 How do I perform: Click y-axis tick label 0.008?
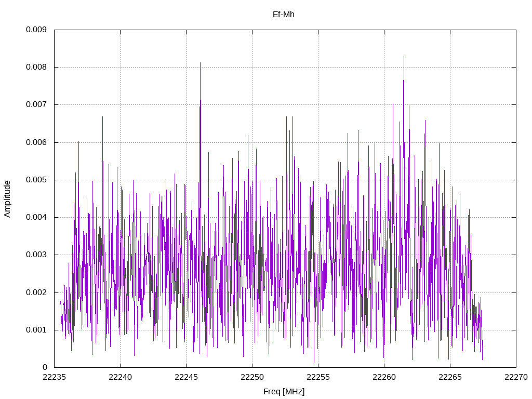click(x=36, y=67)
